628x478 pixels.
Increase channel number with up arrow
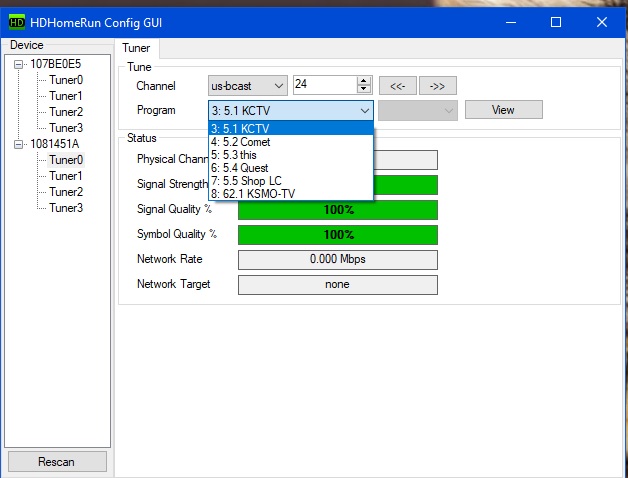(364, 81)
